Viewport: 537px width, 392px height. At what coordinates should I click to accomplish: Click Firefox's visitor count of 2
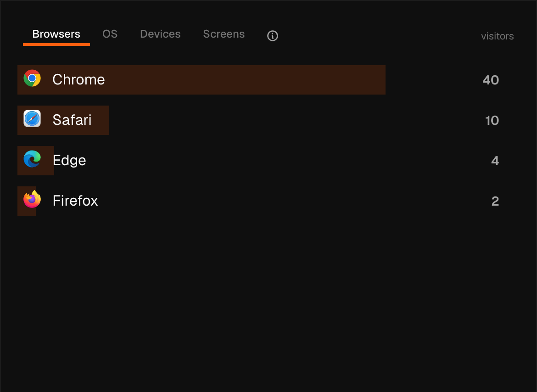(x=495, y=202)
